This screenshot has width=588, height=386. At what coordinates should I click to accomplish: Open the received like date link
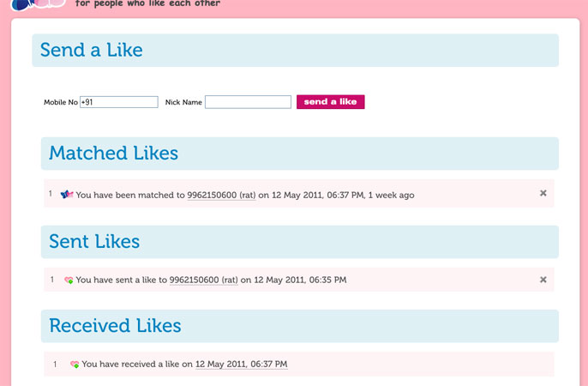pyautogui.click(x=241, y=365)
